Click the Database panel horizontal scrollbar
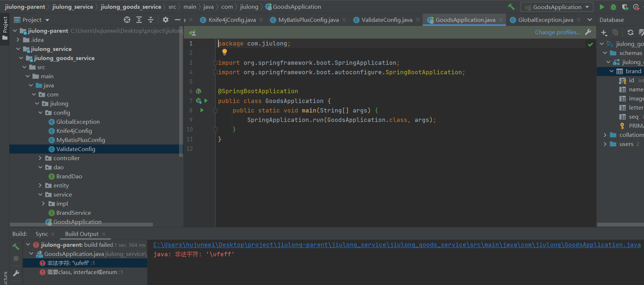 [620, 225]
